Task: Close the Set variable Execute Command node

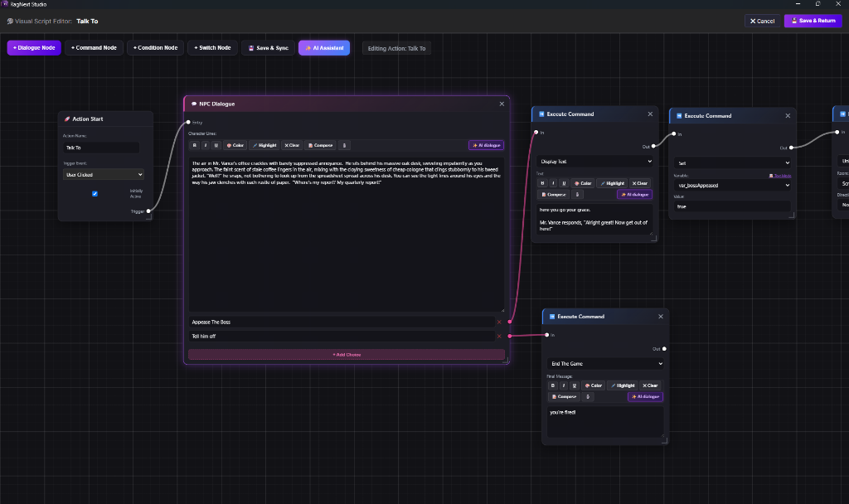Action: [788, 116]
